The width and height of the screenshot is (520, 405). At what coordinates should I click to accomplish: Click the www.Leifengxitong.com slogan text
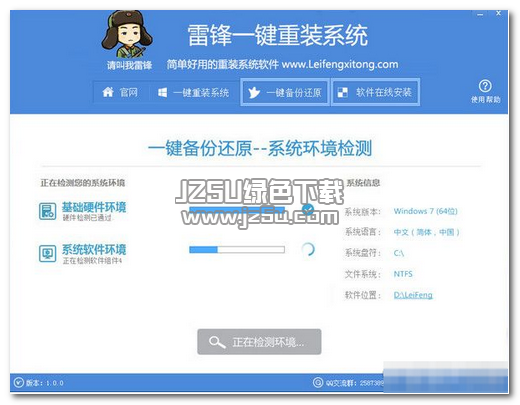point(340,64)
